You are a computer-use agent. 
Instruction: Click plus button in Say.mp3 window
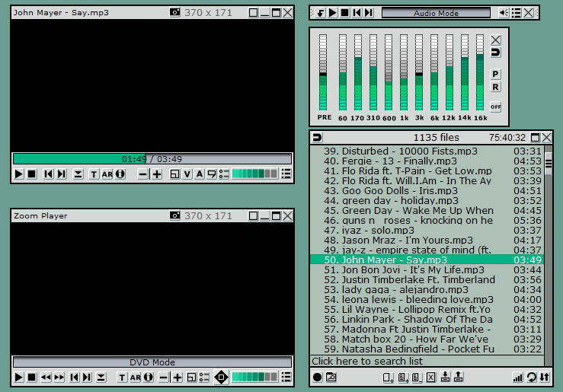click(x=157, y=174)
